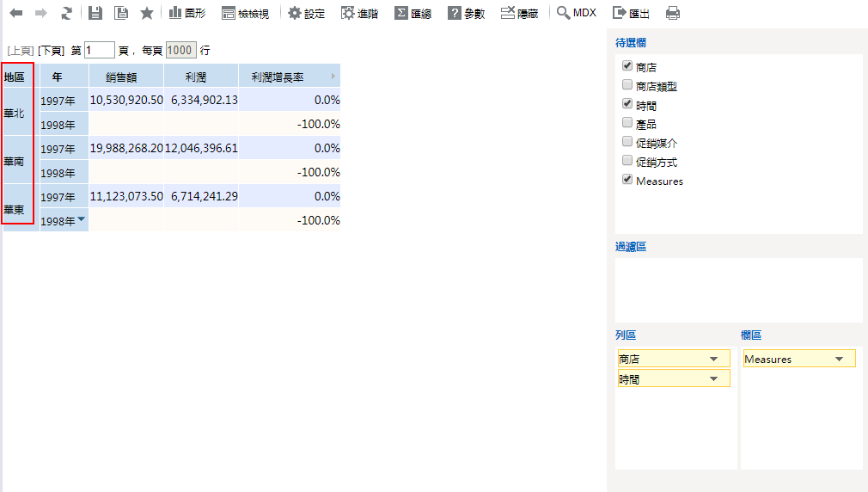Open the 圖形 chart view

[x=186, y=13]
